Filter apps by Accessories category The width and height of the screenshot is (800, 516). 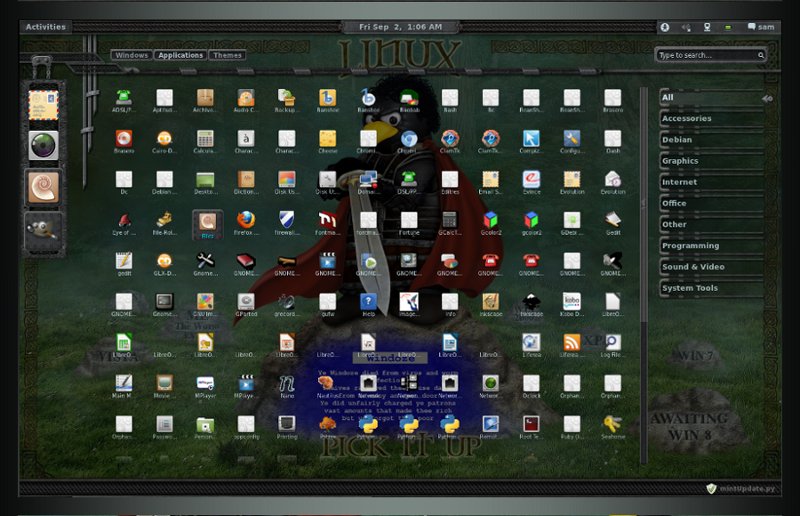tap(712, 118)
